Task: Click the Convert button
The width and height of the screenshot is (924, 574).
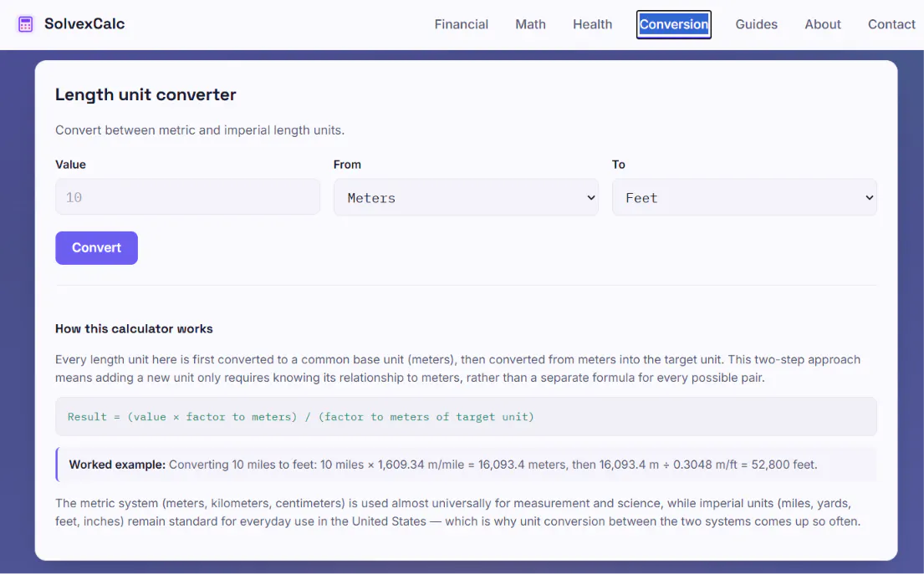Action: pyautogui.click(x=97, y=248)
